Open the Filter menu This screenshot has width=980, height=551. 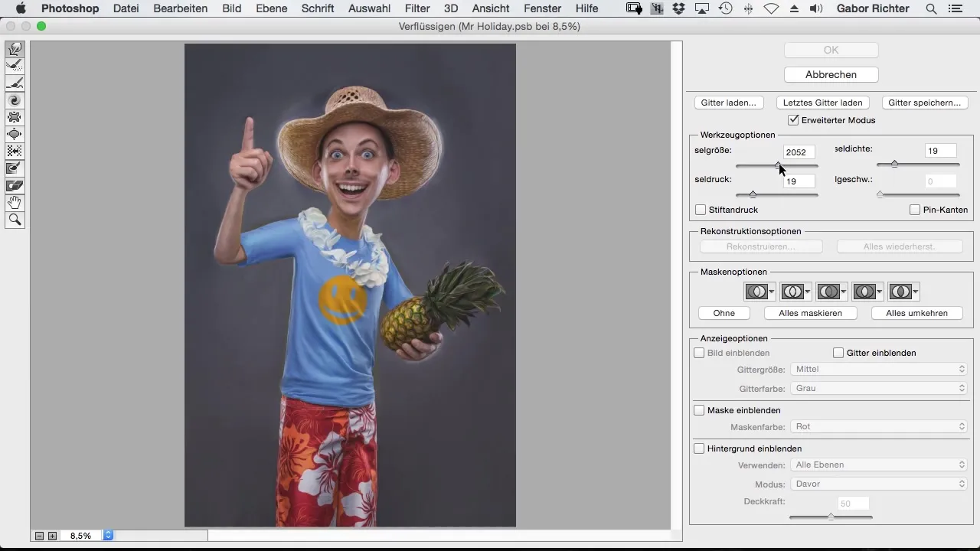[x=417, y=9]
